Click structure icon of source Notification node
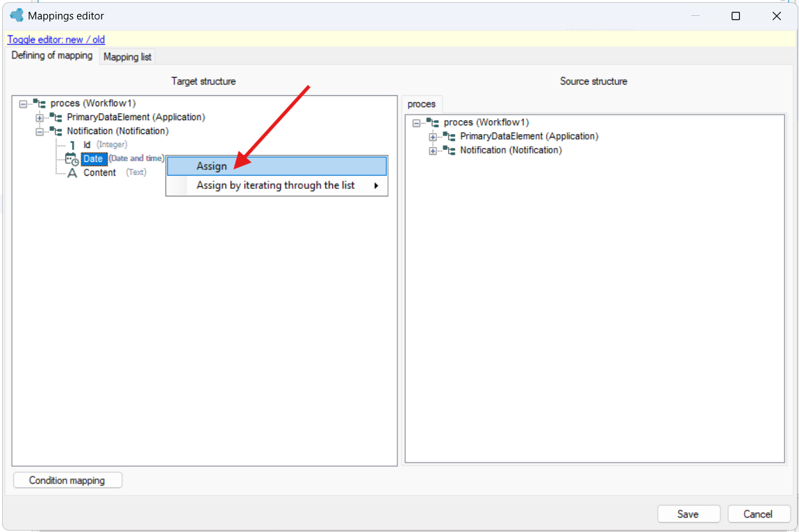 (450, 150)
